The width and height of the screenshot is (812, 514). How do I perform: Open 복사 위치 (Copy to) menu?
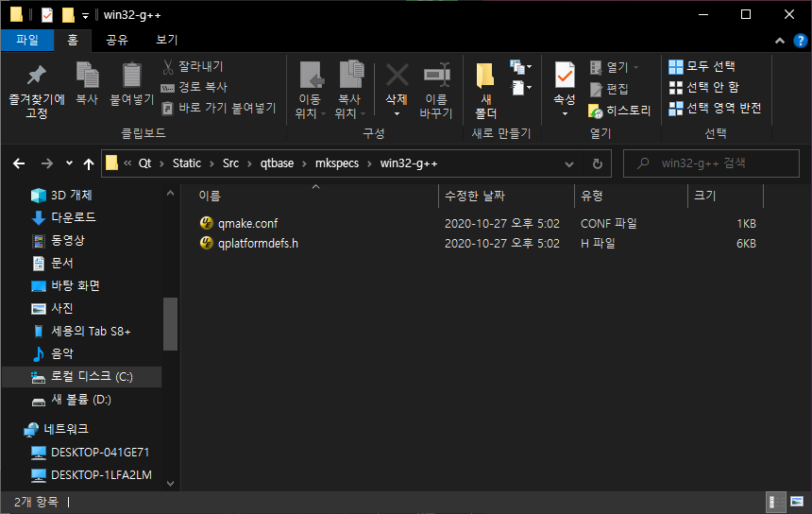350,90
